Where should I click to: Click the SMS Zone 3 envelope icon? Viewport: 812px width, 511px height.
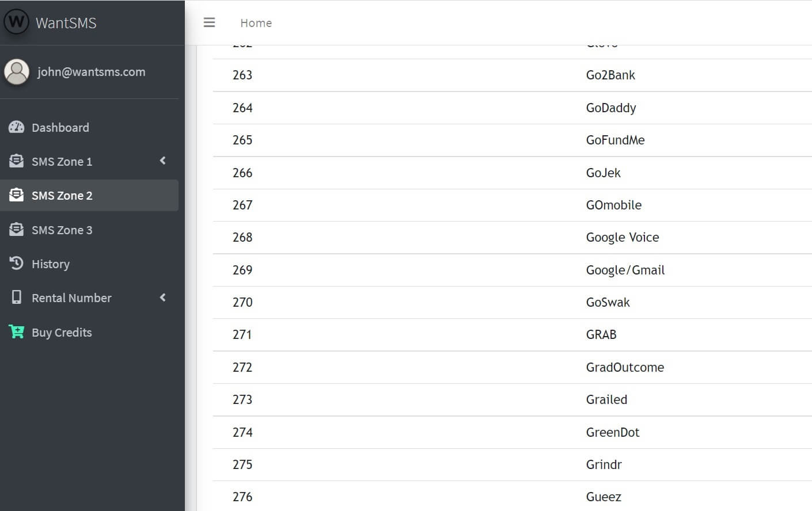17,230
